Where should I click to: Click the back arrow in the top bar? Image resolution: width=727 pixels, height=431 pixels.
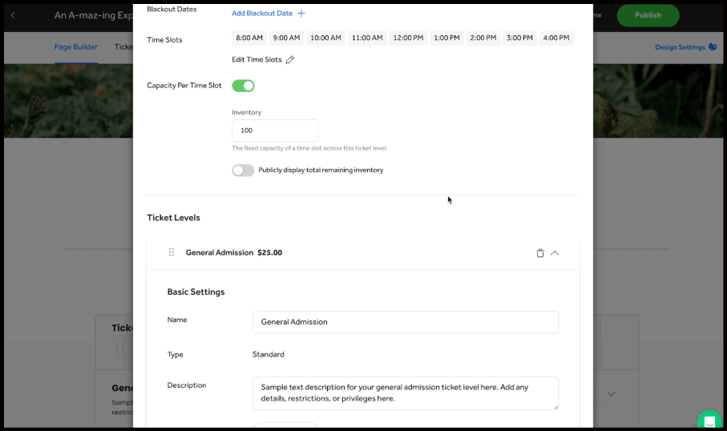click(13, 16)
